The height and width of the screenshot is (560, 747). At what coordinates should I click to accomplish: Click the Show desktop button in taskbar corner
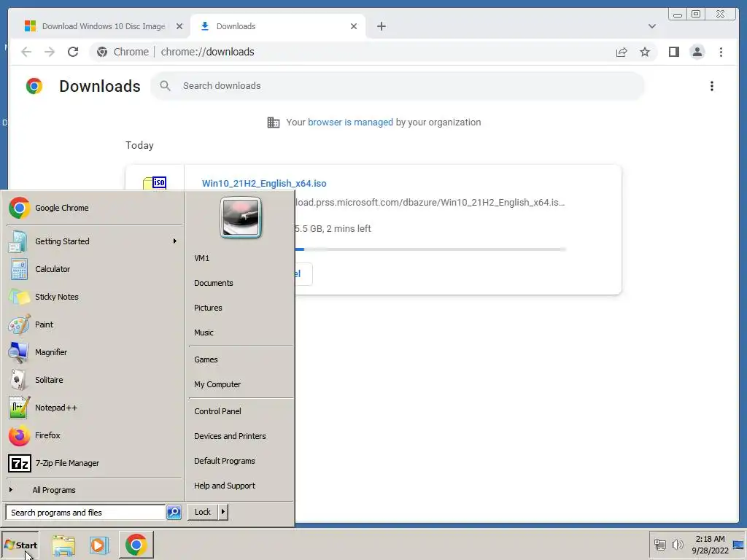[x=739, y=545]
